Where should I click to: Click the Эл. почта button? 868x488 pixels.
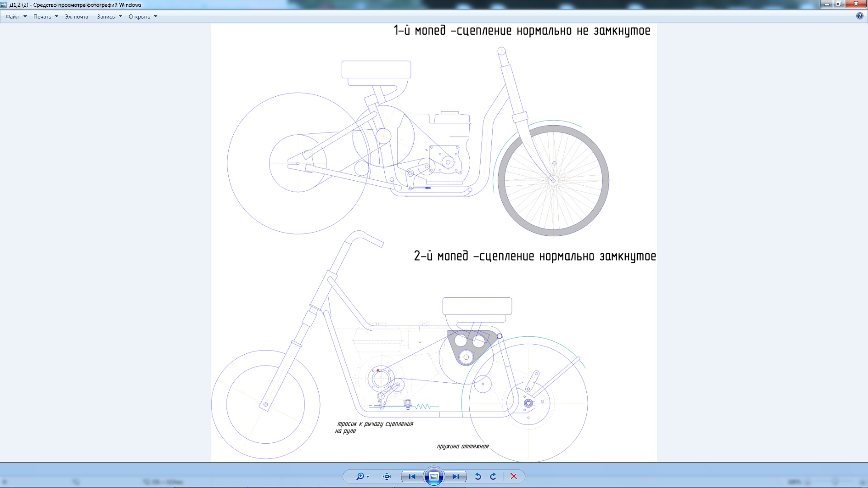(x=76, y=17)
